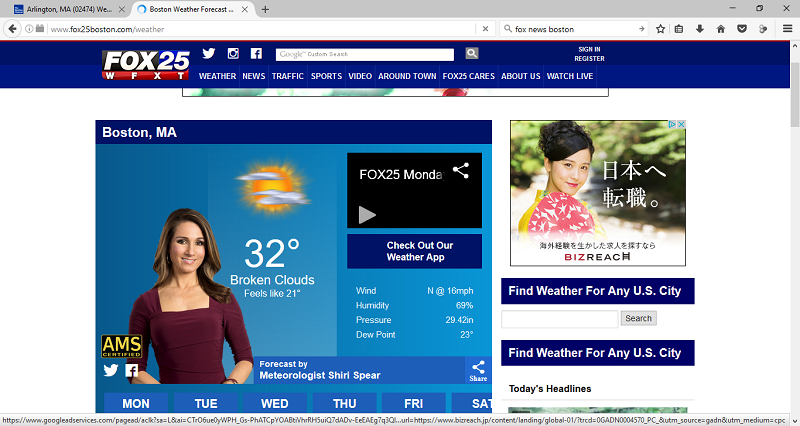Open the ABOUT US menu
800x426 pixels.
(520, 76)
